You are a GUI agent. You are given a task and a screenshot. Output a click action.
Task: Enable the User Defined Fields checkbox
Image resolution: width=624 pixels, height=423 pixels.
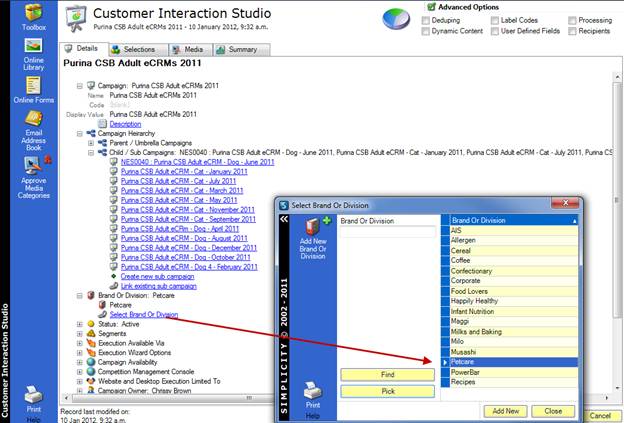[495, 31]
